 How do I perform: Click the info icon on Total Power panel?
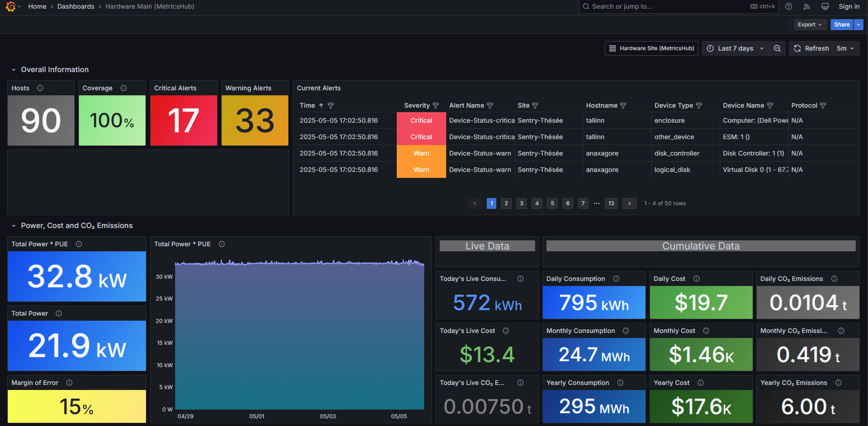[x=58, y=313]
